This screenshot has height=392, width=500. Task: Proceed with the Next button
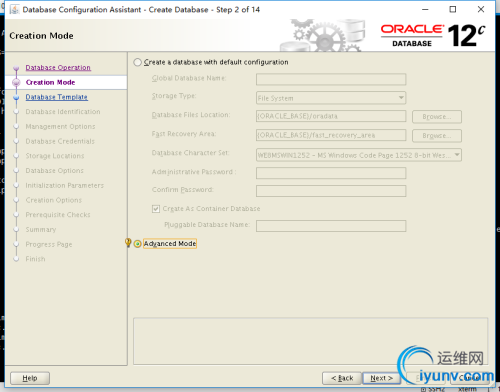381,378
